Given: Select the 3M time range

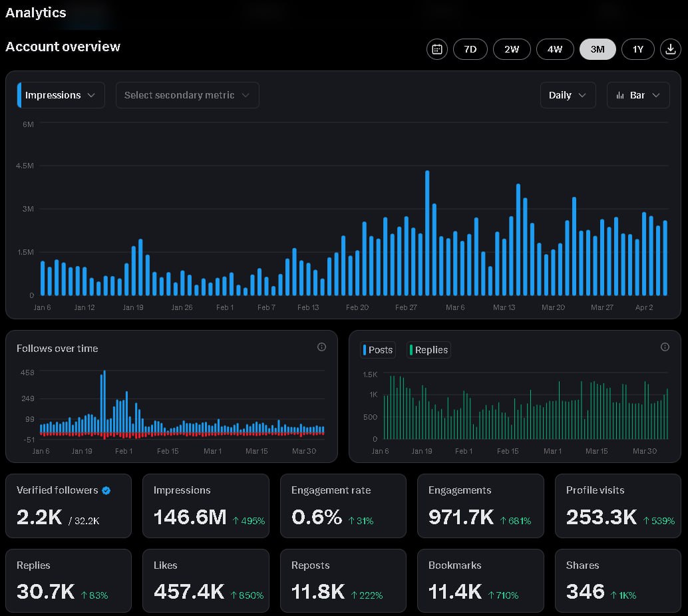Looking at the screenshot, I should click(597, 49).
